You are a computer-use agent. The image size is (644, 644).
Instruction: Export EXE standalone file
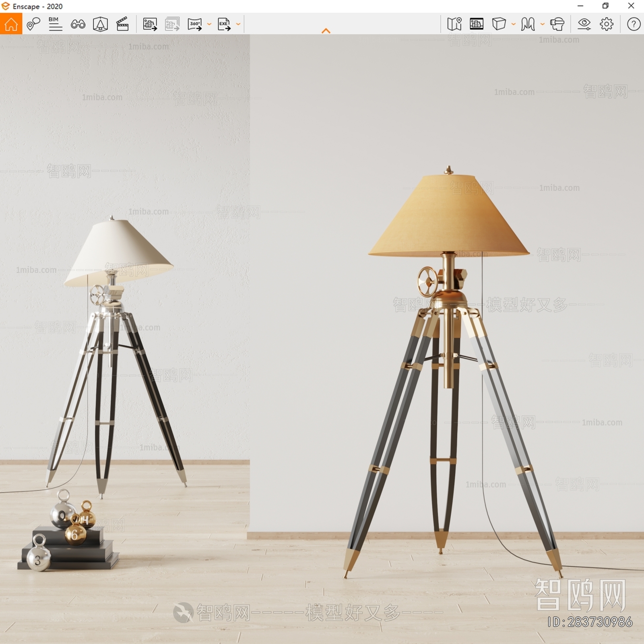point(224,24)
